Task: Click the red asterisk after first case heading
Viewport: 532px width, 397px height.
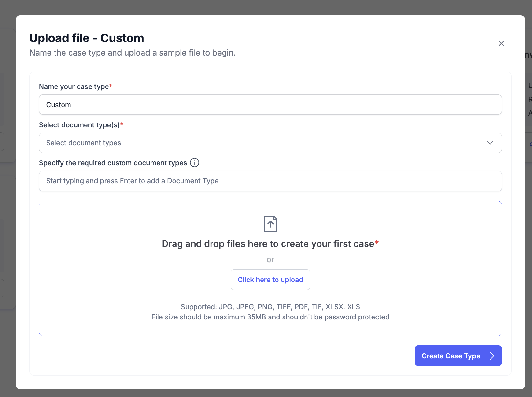Action: (377, 243)
